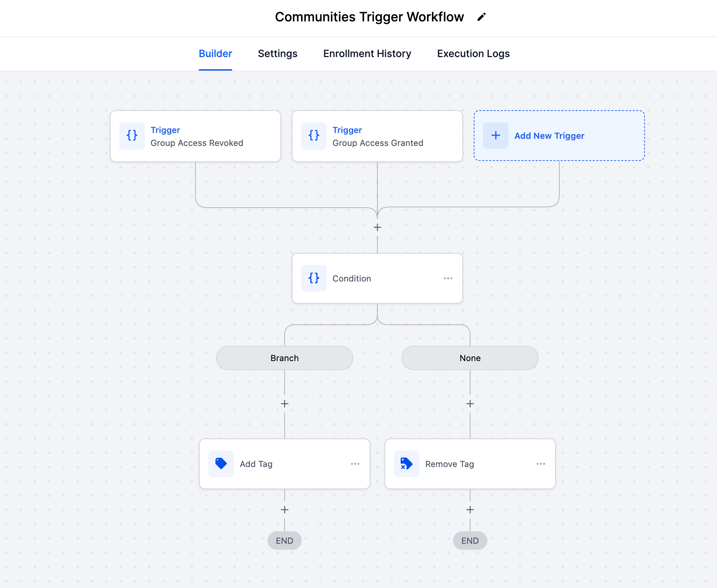Click the plus under the Branch pill
The image size is (717, 588).
click(x=284, y=403)
